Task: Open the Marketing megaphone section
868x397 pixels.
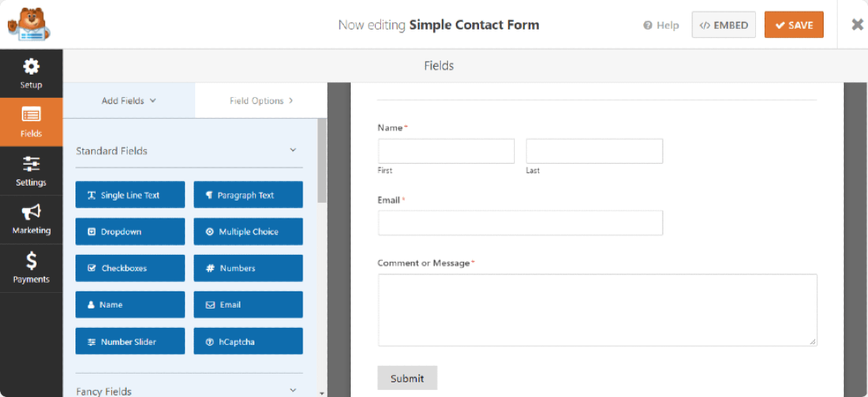Action: [x=31, y=219]
